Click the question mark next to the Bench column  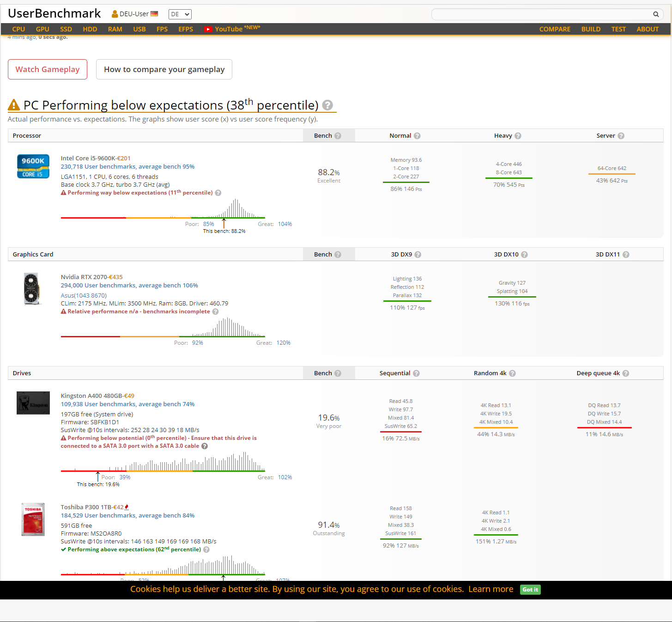338,135
